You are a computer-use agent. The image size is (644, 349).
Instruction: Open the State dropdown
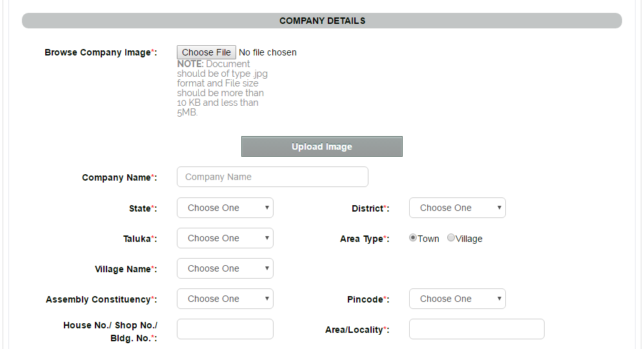(225, 208)
